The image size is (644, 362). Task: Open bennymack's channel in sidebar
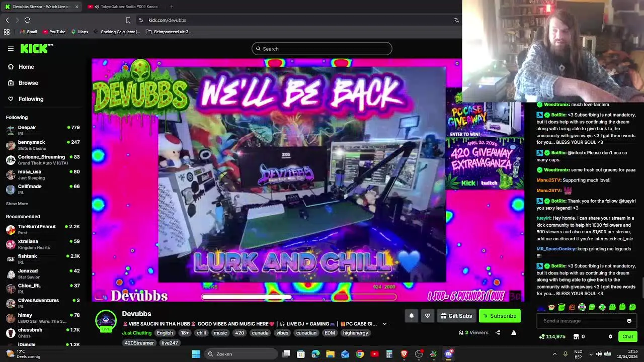point(43,145)
